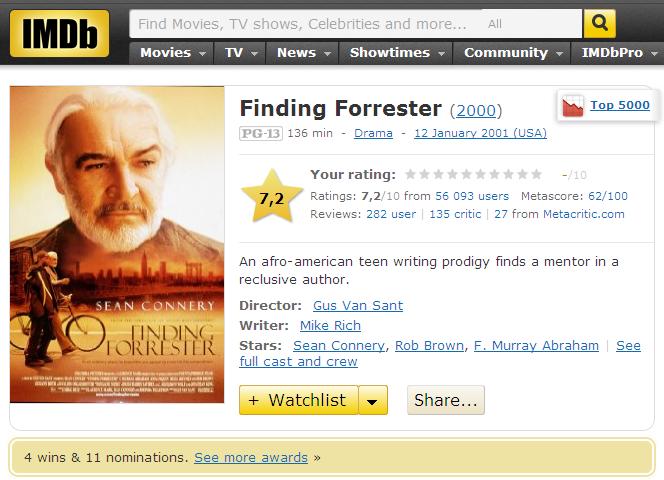This screenshot has height=480, width=664.
Task: Give a five star rating
Action: coord(466,174)
